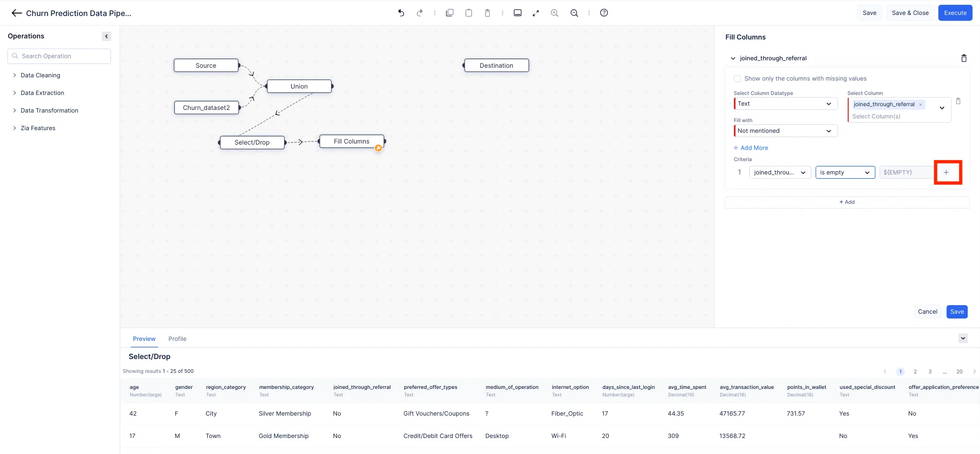The height and width of the screenshot is (454, 980).
Task: Open the Select Column Datatype dropdown
Action: 785,103
